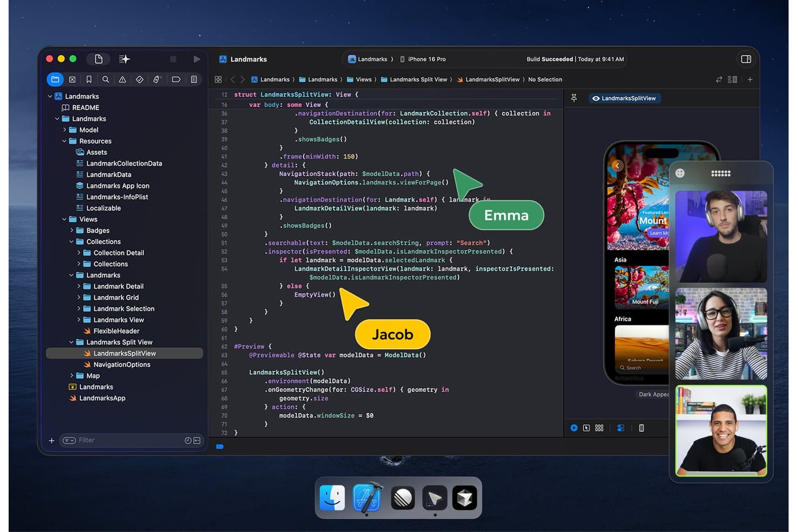Add a new file with plus button
Viewport: 798px width, 532px height.
[52, 440]
